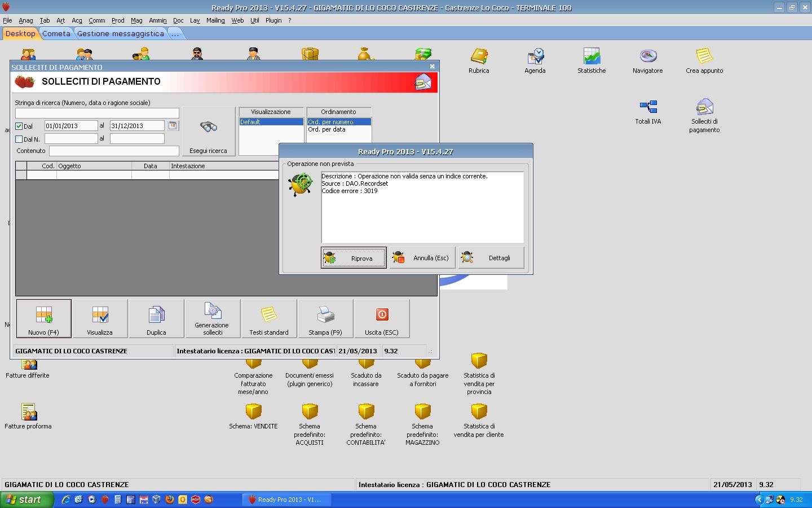This screenshot has height=508, width=812.
Task: Click the Uscita (ESC) exit button
Action: pos(382,318)
